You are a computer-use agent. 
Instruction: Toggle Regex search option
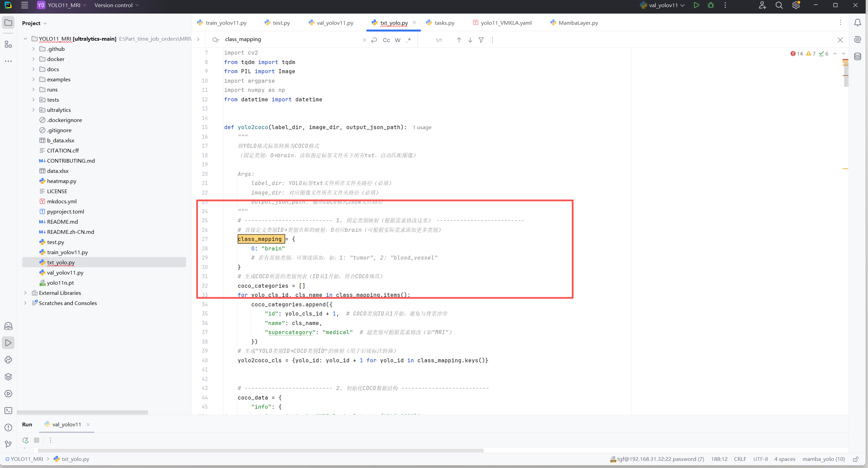pyautogui.click(x=409, y=40)
